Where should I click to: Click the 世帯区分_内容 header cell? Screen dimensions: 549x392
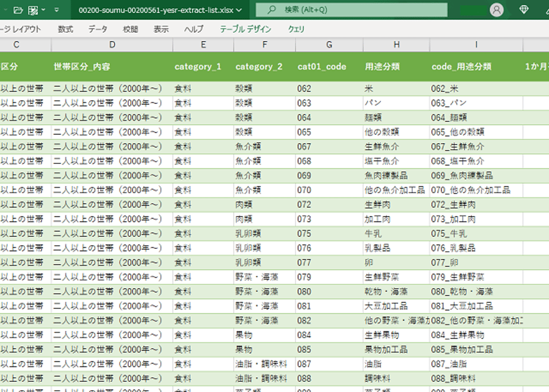coord(112,67)
